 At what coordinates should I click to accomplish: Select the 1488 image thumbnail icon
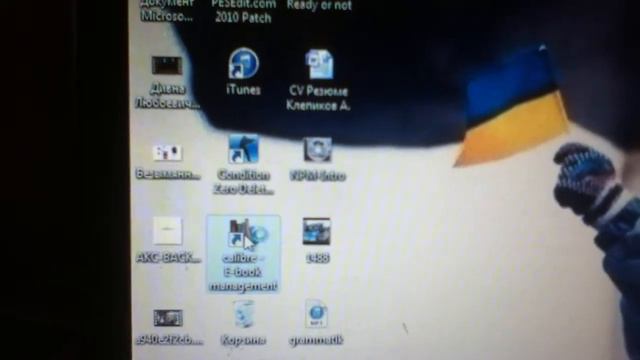tap(317, 231)
